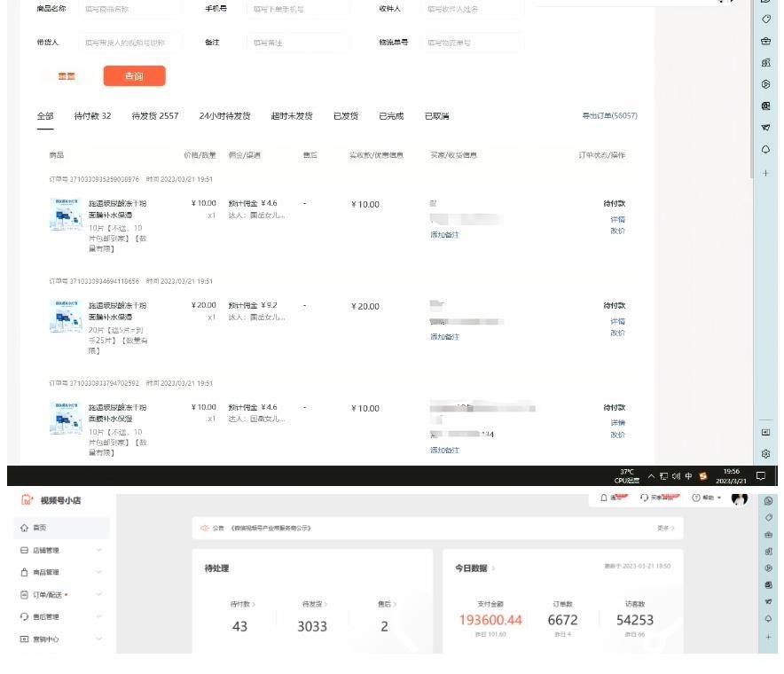Switch to 24小时待发货 tab

tap(224, 116)
